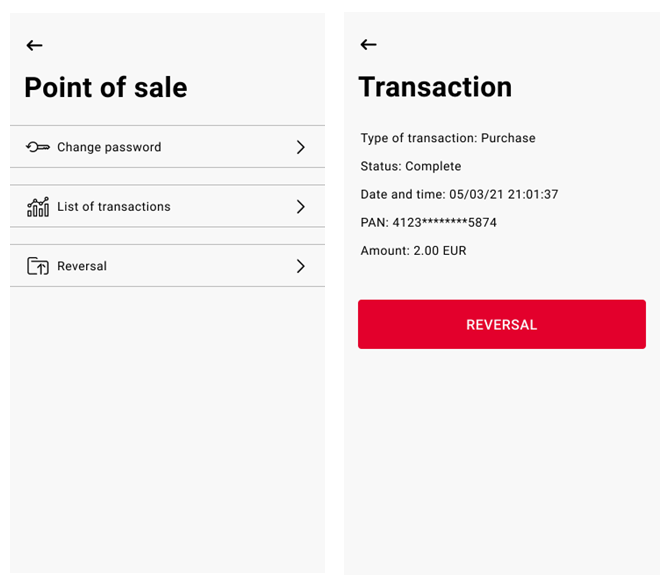Click the Date and time value line
Screen dimensions: 660x587
click(459, 194)
